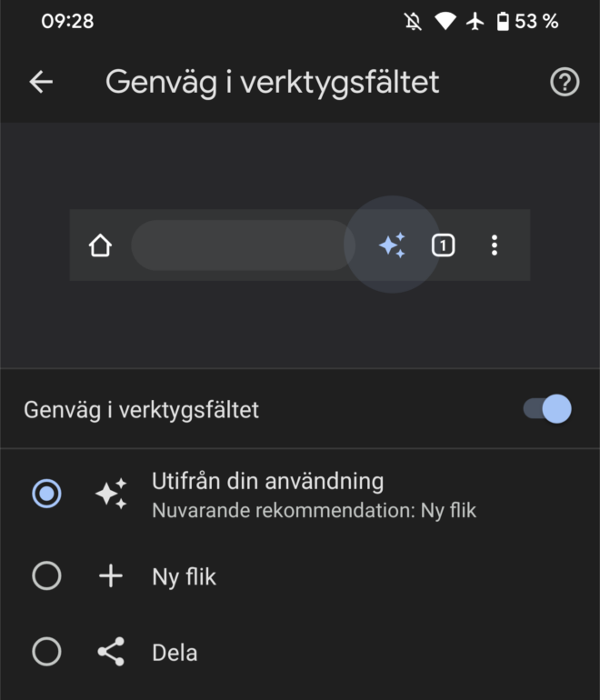This screenshot has height=700, width=600.
Task: Tap the battery icon in status bar
Action: (503, 21)
